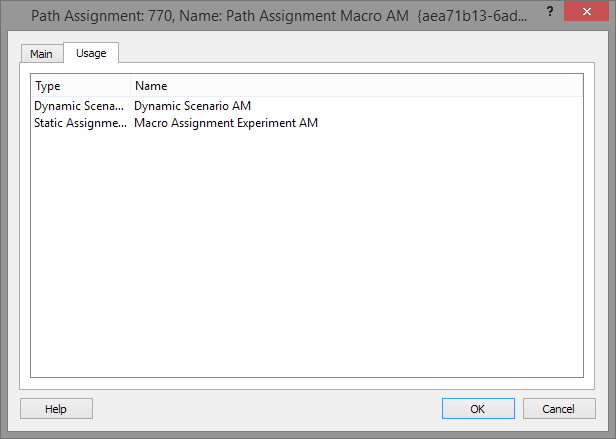Screen dimensions: 616x439
Task: Switch to the Main tab
Action: pyautogui.click(x=41, y=54)
